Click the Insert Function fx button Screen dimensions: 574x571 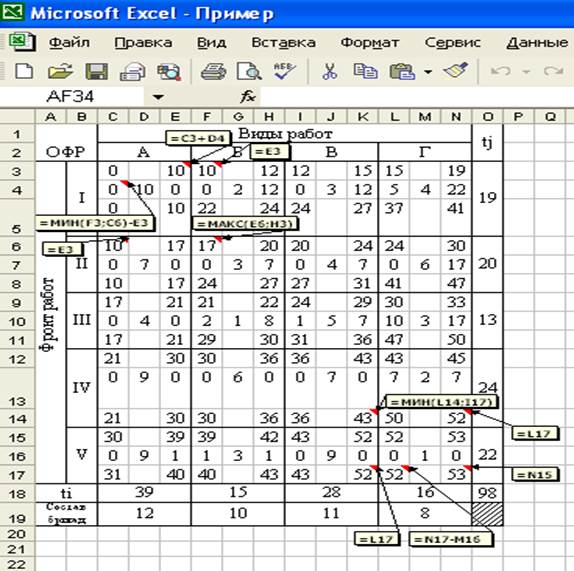coord(248,97)
